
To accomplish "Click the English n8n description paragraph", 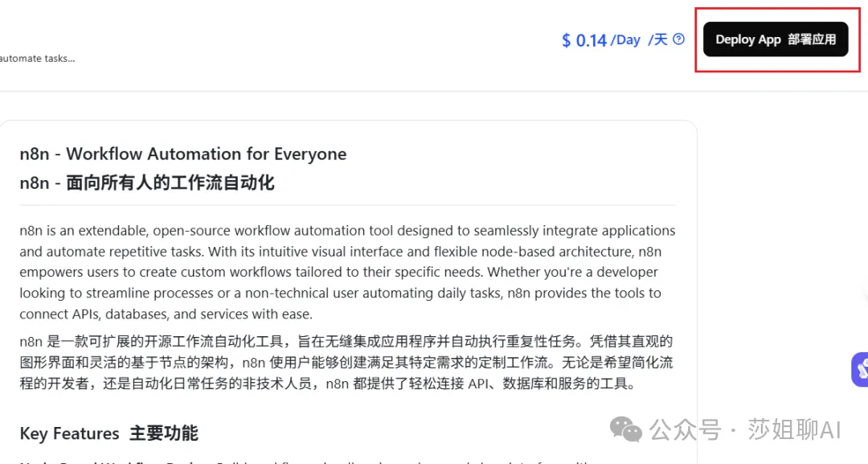I will click(347, 272).
